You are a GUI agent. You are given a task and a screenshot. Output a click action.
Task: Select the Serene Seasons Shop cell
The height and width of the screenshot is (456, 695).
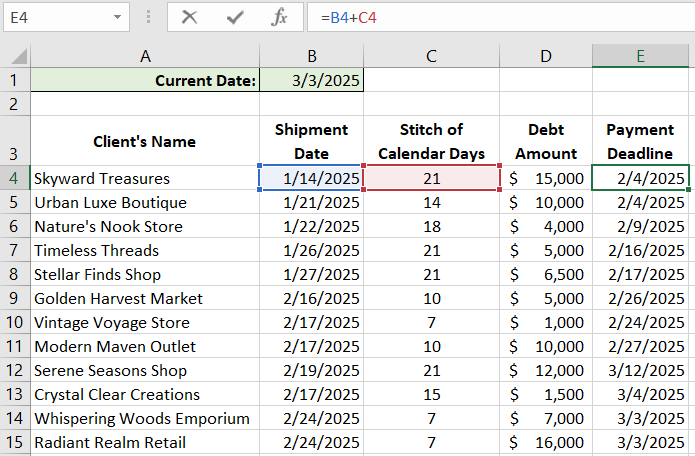pyautogui.click(x=145, y=370)
